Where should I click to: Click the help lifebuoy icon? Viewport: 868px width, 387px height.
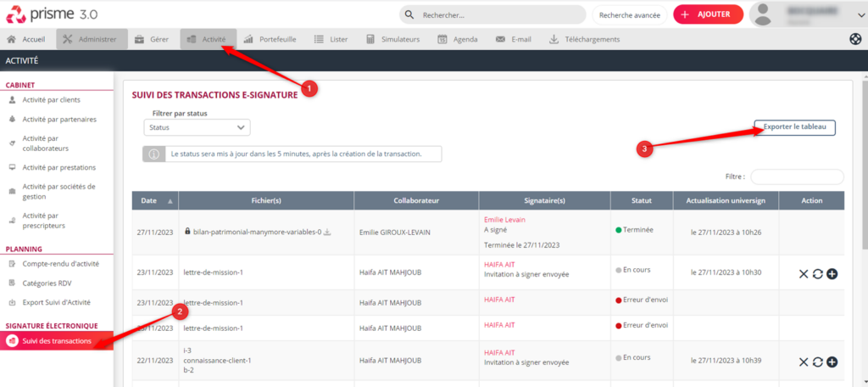pos(855,39)
